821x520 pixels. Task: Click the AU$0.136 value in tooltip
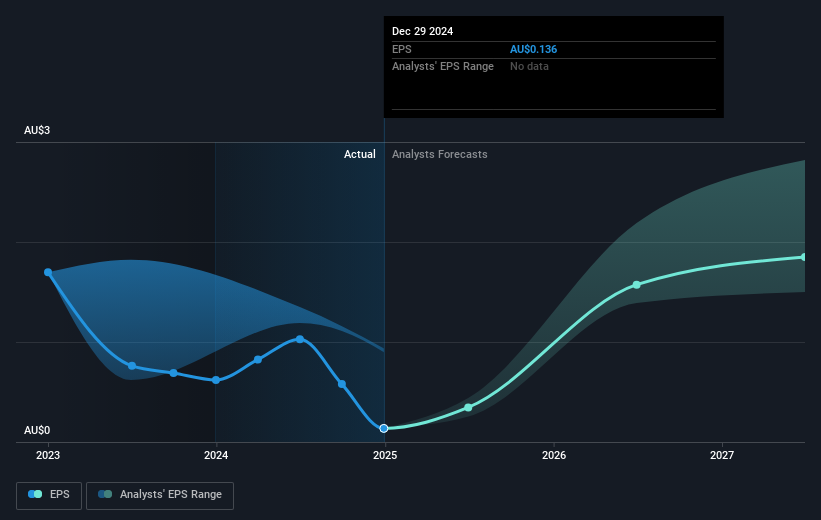534,49
